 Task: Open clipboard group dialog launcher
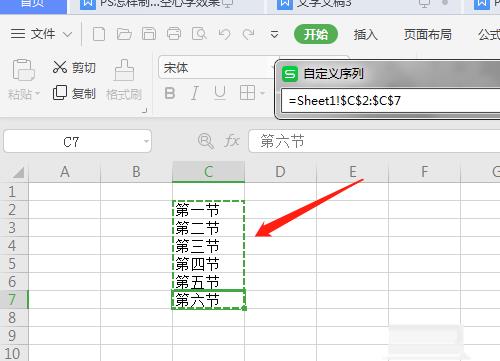coord(144,111)
